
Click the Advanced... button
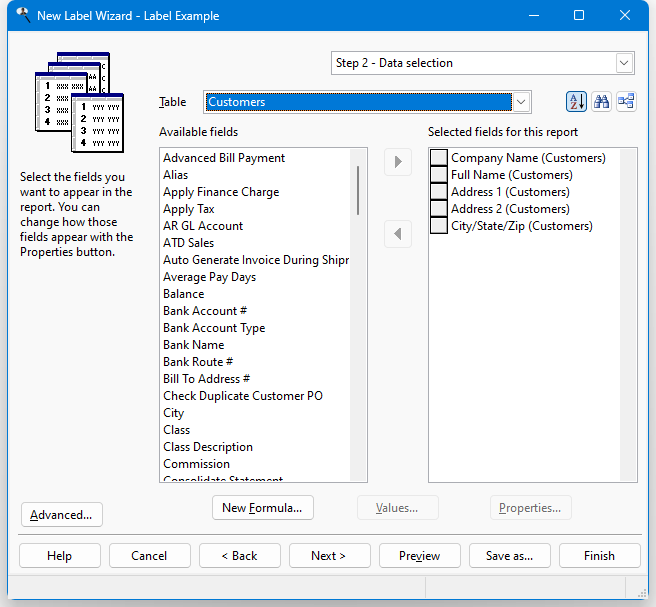click(62, 515)
